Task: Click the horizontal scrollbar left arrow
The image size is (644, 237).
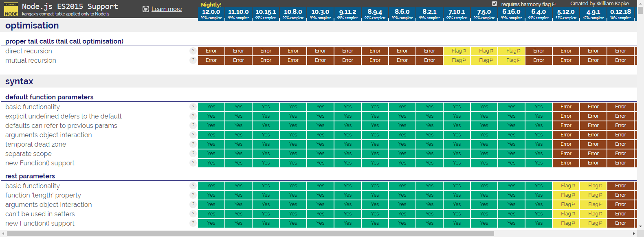Action: click(x=3, y=234)
